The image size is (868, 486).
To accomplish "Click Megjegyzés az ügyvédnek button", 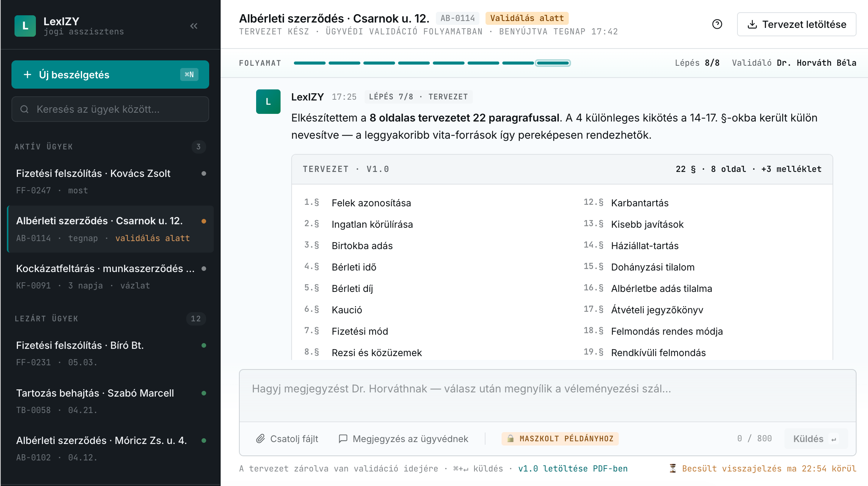I will click(x=403, y=439).
